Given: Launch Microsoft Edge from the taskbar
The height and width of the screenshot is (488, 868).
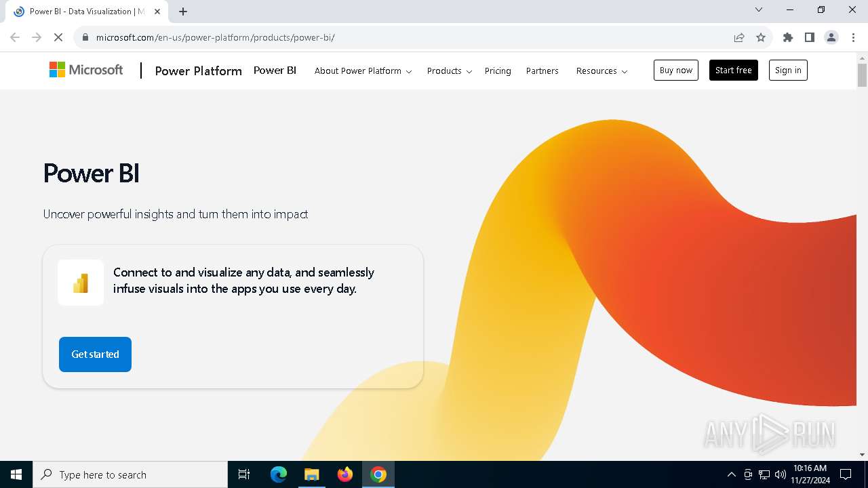Looking at the screenshot, I should tap(279, 474).
